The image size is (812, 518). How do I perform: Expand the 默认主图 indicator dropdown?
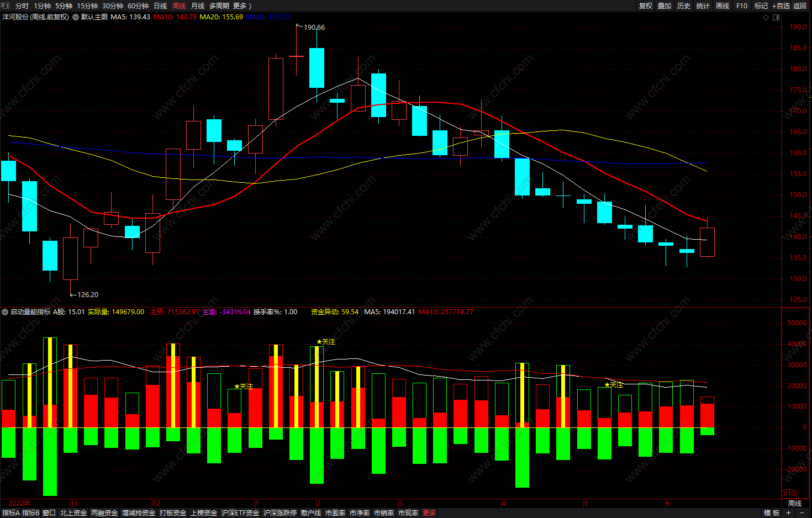coord(76,17)
